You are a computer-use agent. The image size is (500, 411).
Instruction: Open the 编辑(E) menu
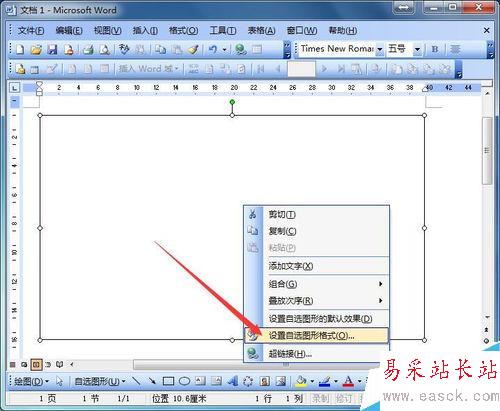pos(69,31)
